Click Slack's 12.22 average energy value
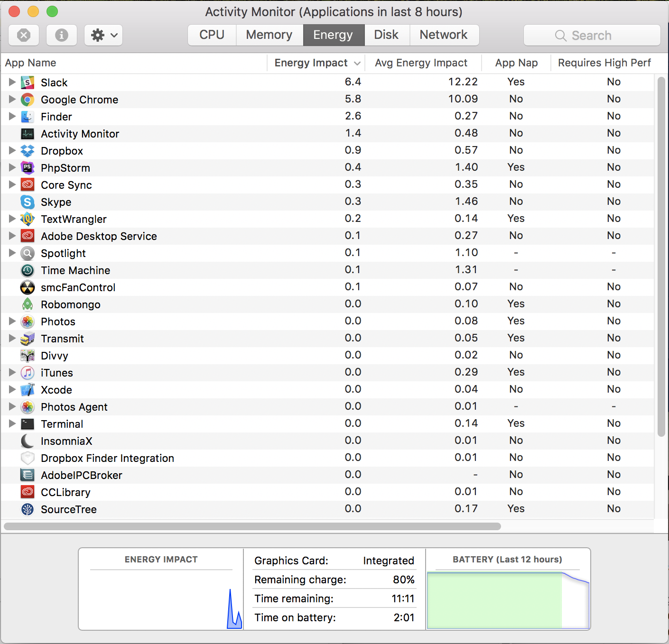The width and height of the screenshot is (669, 644). tap(463, 82)
